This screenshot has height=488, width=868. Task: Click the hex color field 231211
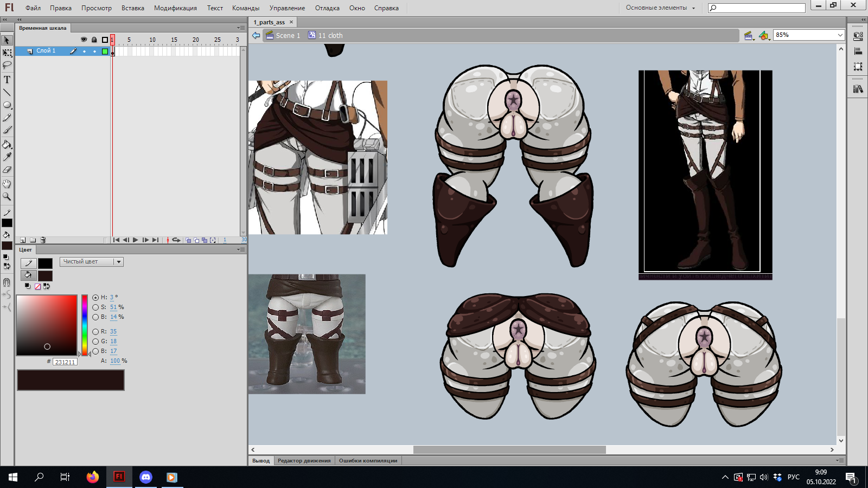click(65, 362)
